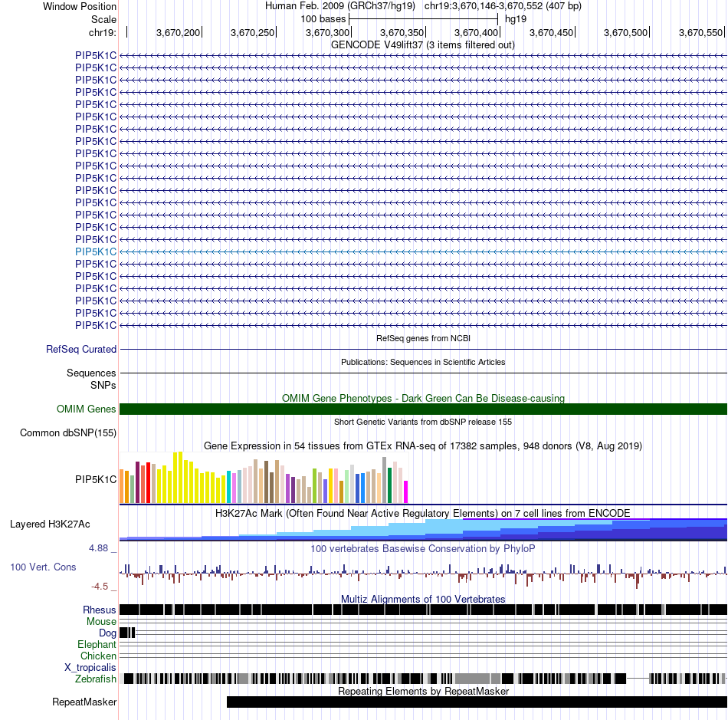Click the Common dbSNP(155) label
The image size is (728, 720).
(67, 433)
